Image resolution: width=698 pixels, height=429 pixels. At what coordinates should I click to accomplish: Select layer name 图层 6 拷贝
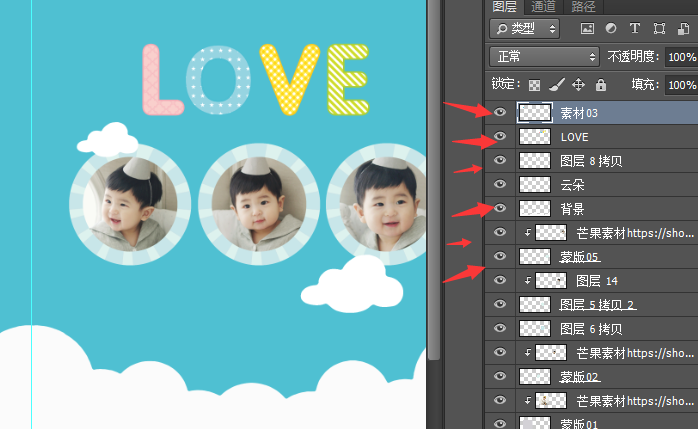tap(591, 329)
